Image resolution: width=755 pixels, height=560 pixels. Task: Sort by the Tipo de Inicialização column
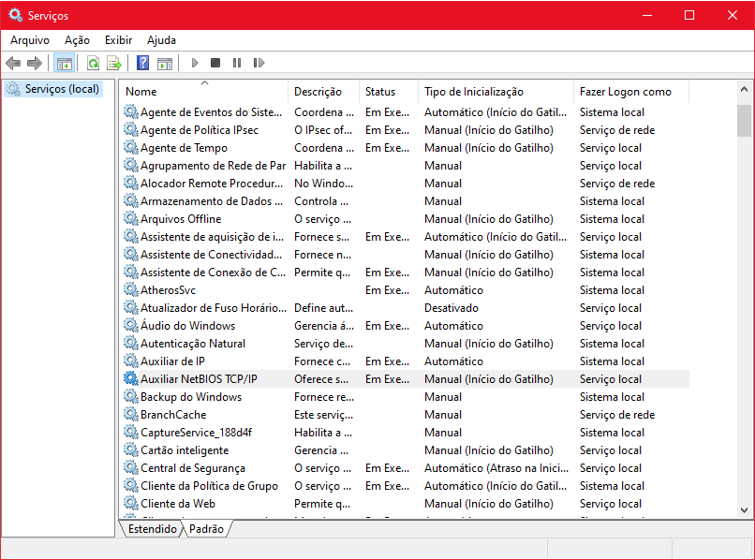click(473, 92)
